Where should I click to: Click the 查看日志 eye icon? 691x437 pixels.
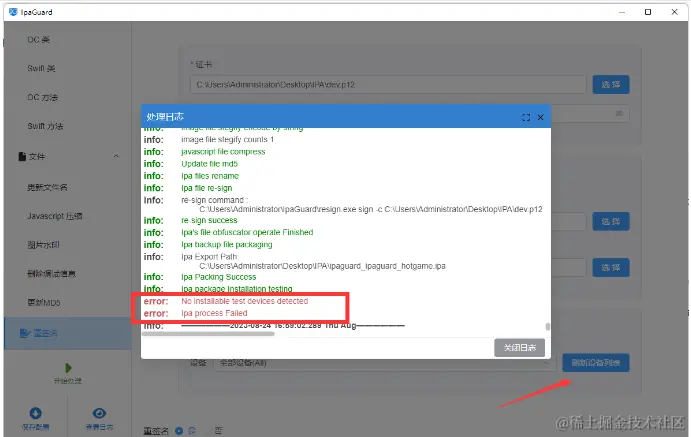99,413
